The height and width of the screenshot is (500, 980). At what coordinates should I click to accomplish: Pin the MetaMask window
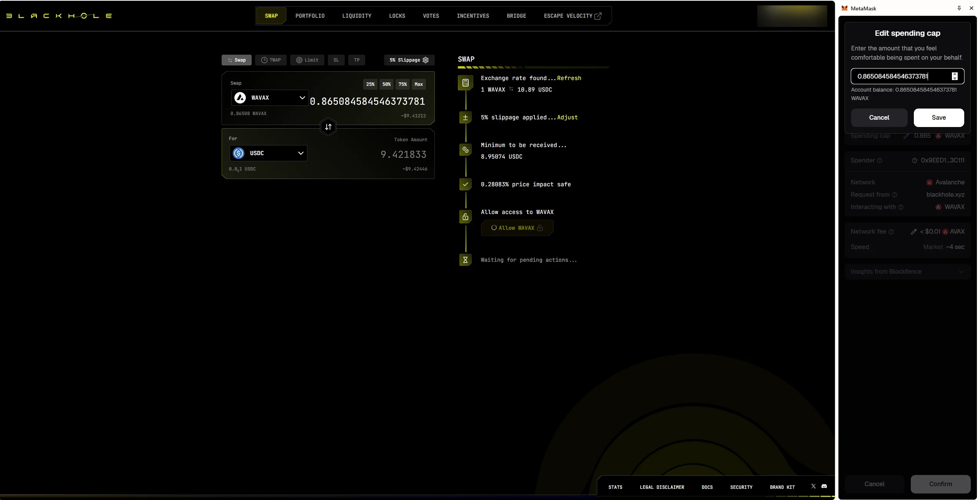959,8
